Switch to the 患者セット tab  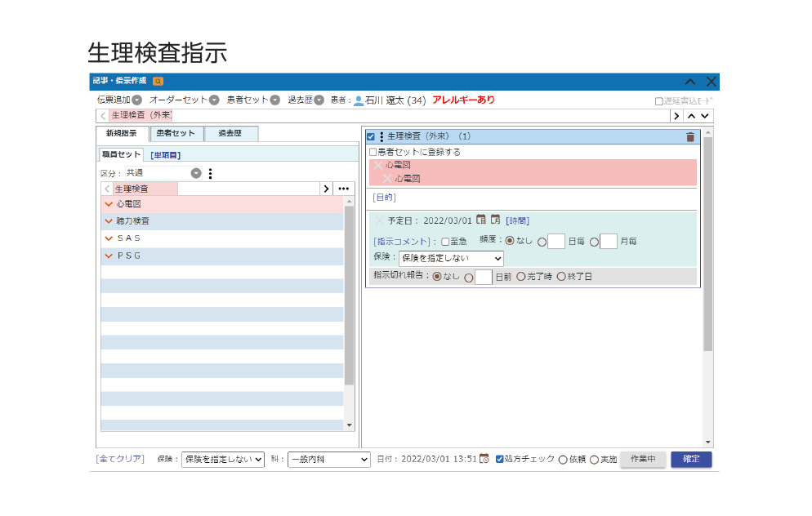[x=176, y=134]
